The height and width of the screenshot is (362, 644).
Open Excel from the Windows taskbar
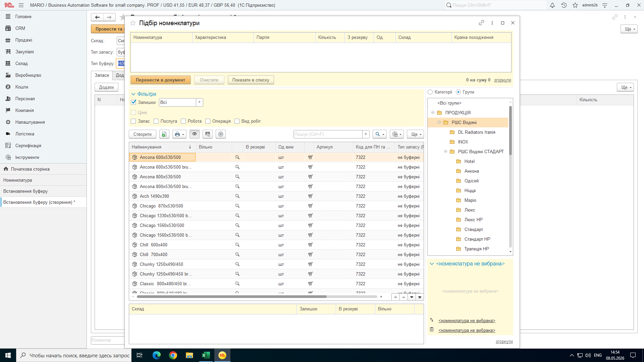pyautogui.click(x=206, y=355)
